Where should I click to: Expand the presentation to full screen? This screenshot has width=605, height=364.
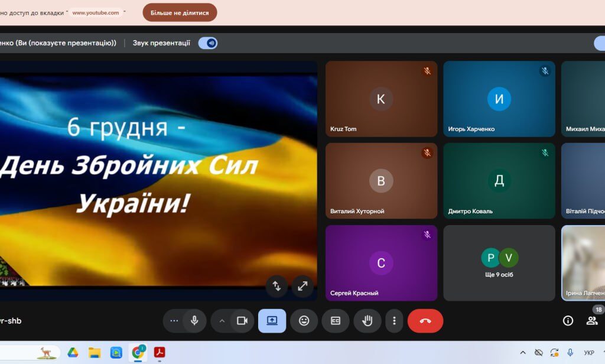coord(302,286)
